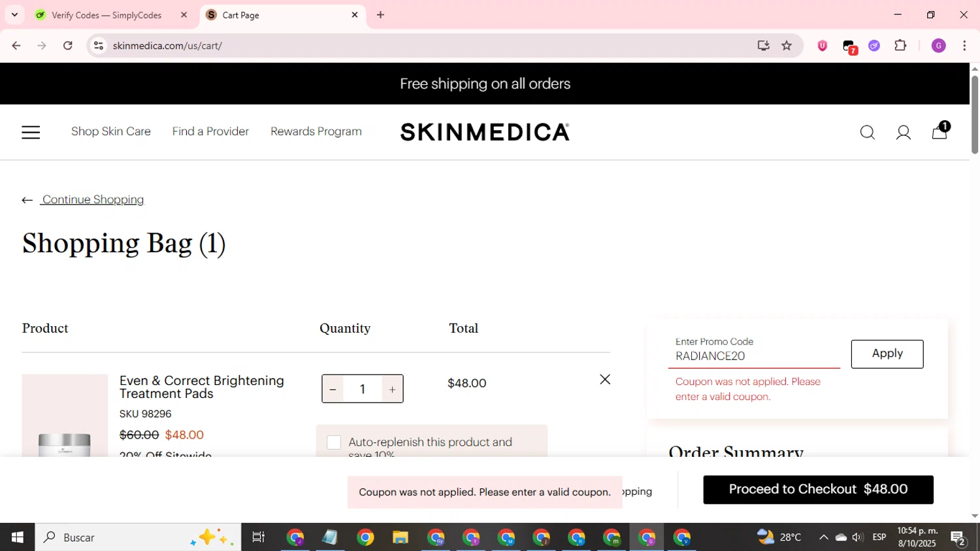980x551 pixels.
Task: Proceed to Checkout $48.00
Action: [x=818, y=490]
